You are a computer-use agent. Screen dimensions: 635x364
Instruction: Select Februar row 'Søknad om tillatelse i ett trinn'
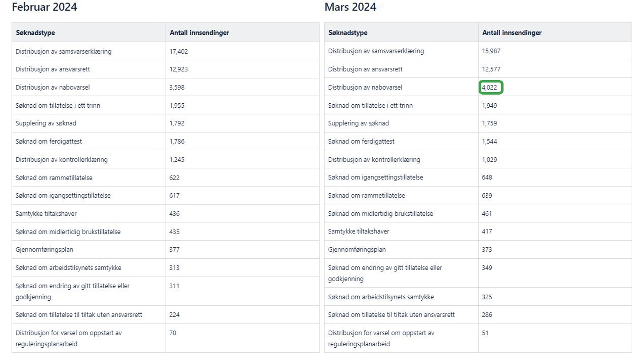pos(165,106)
